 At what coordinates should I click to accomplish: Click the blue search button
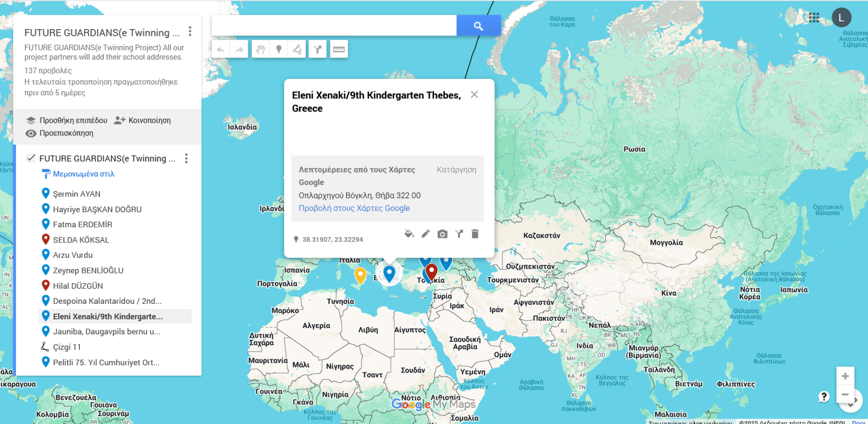point(478,25)
